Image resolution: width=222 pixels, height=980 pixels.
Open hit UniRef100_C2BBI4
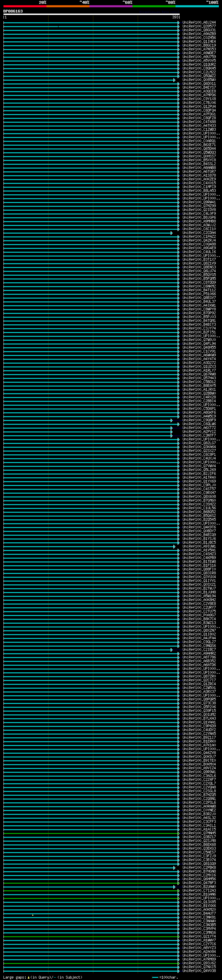point(199,401)
